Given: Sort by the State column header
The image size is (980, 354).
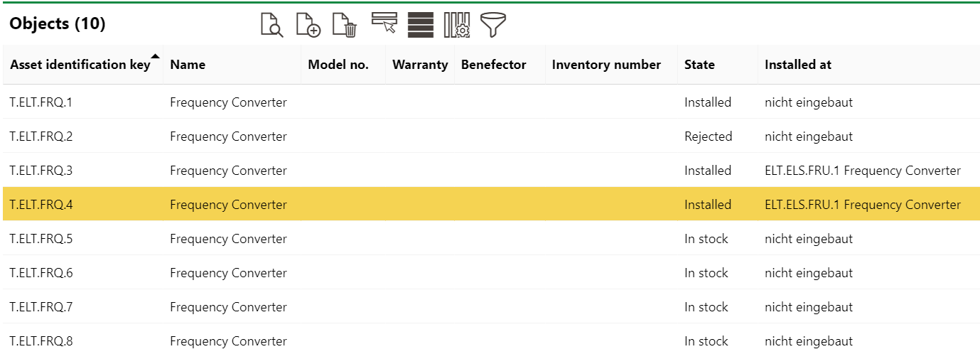Looking at the screenshot, I should pyautogui.click(x=699, y=65).
